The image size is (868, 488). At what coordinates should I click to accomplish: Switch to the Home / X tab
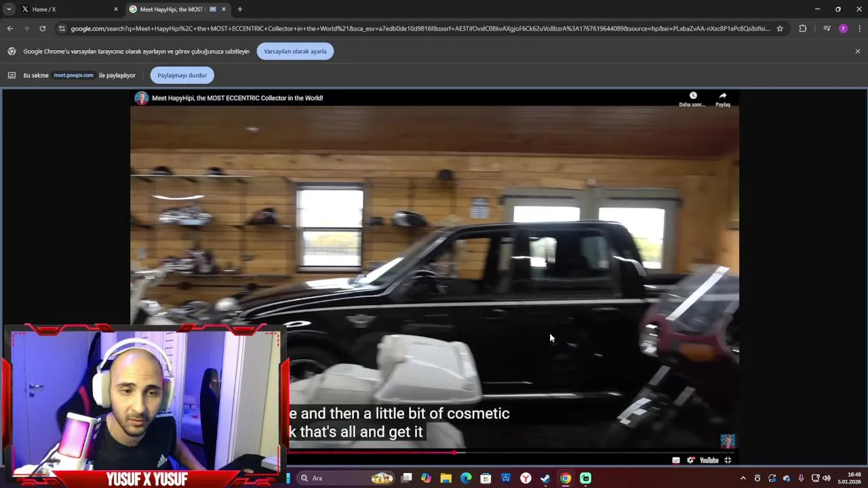69,9
